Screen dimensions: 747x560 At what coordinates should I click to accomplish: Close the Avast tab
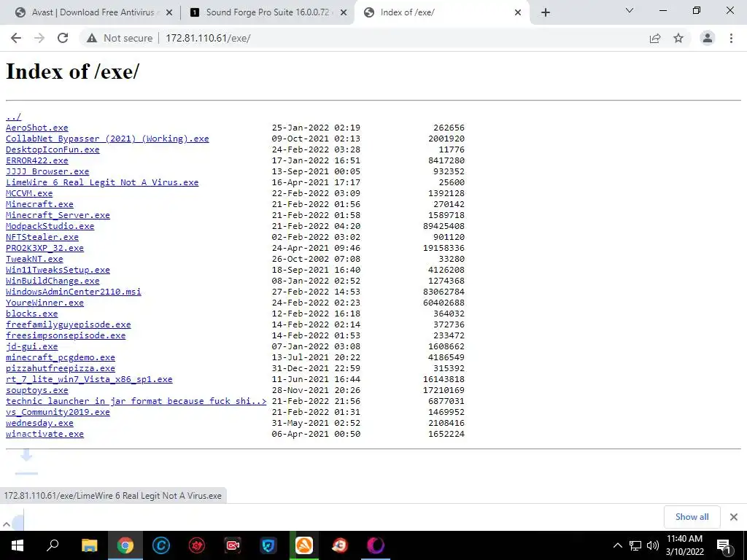coord(169,13)
